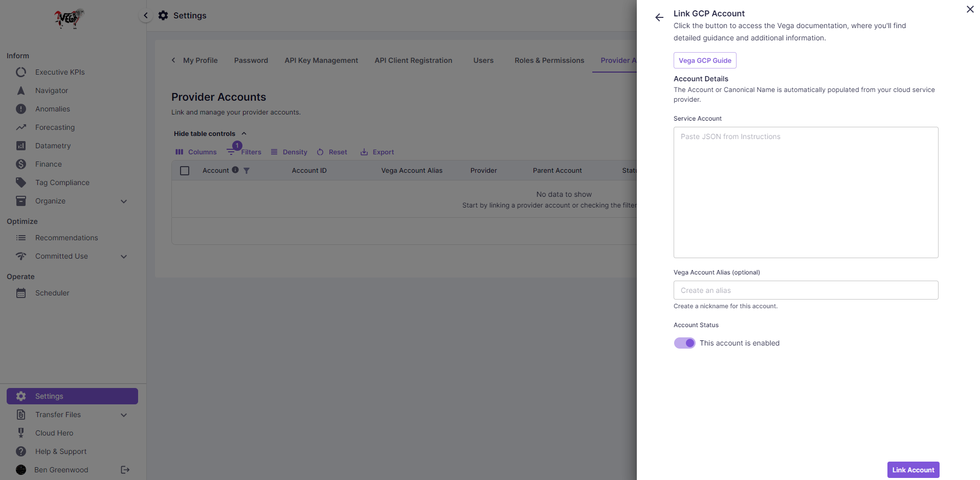
Task: Click the Settings gear in sidebar
Action: coord(21,396)
